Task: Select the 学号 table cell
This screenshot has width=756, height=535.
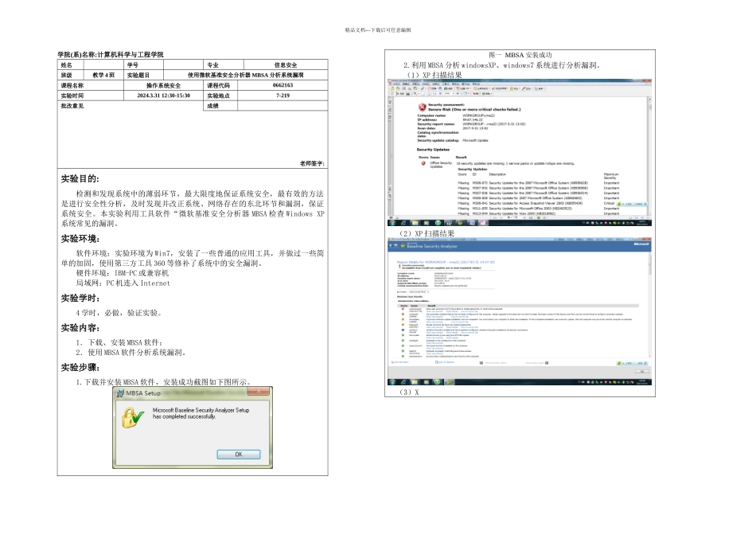Action: [143, 64]
